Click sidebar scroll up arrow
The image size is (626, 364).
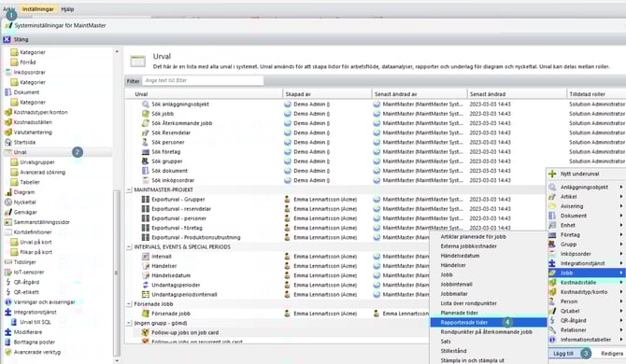click(x=117, y=51)
